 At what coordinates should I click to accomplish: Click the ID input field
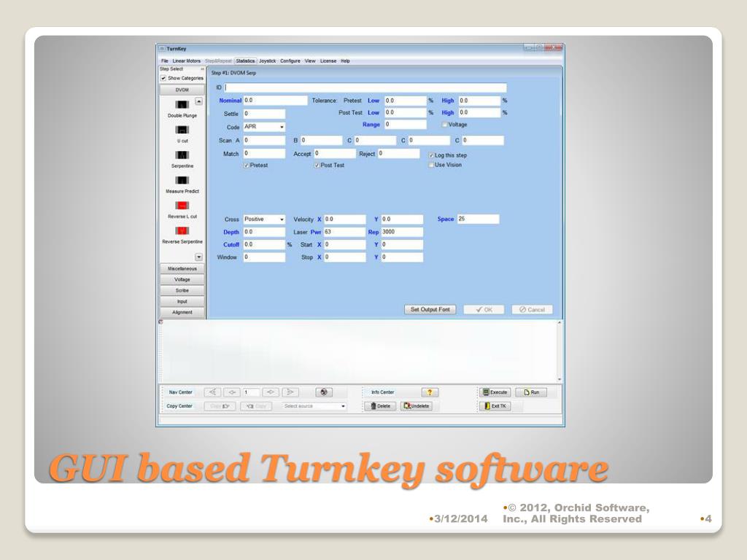click(365, 87)
